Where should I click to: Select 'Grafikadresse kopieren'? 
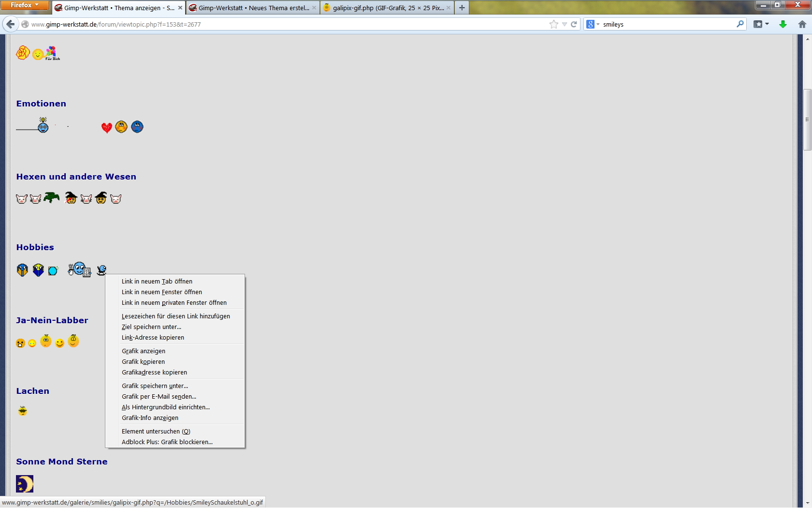(x=175, y=372)
